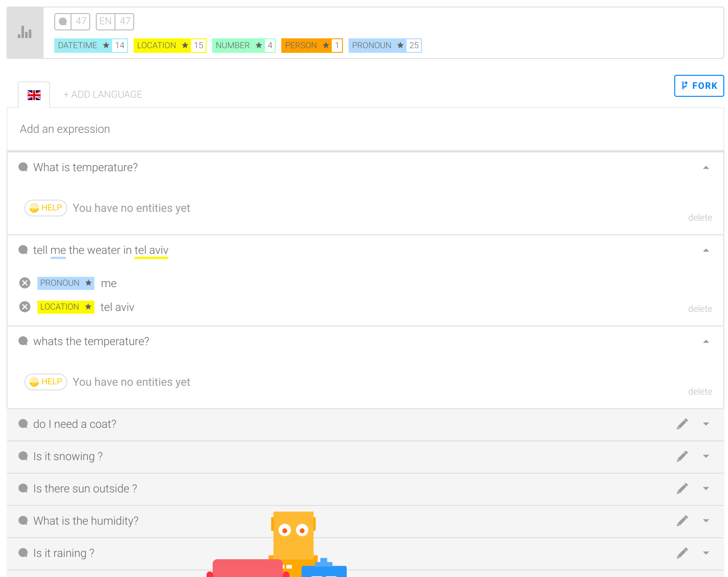Expand the 'Is it raining ?' expression

706,553
